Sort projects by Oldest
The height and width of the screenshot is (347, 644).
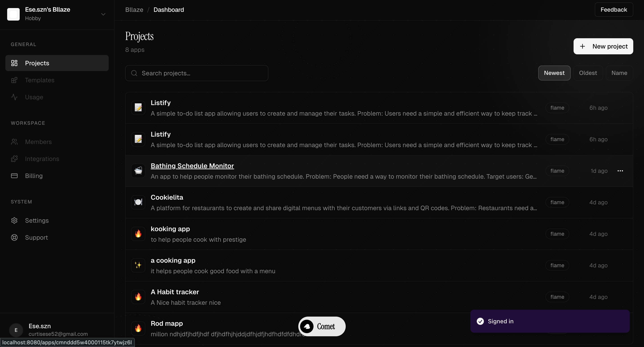tap(588, 73)
